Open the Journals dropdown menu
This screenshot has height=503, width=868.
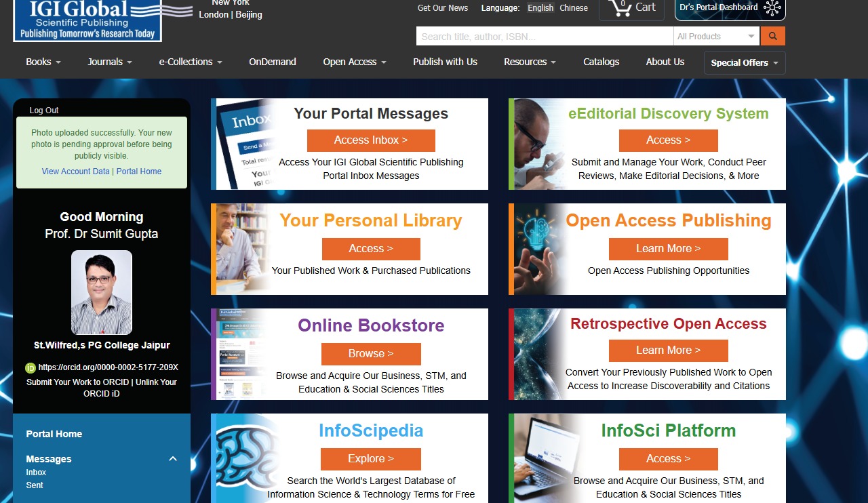click(x=110, y=62)
